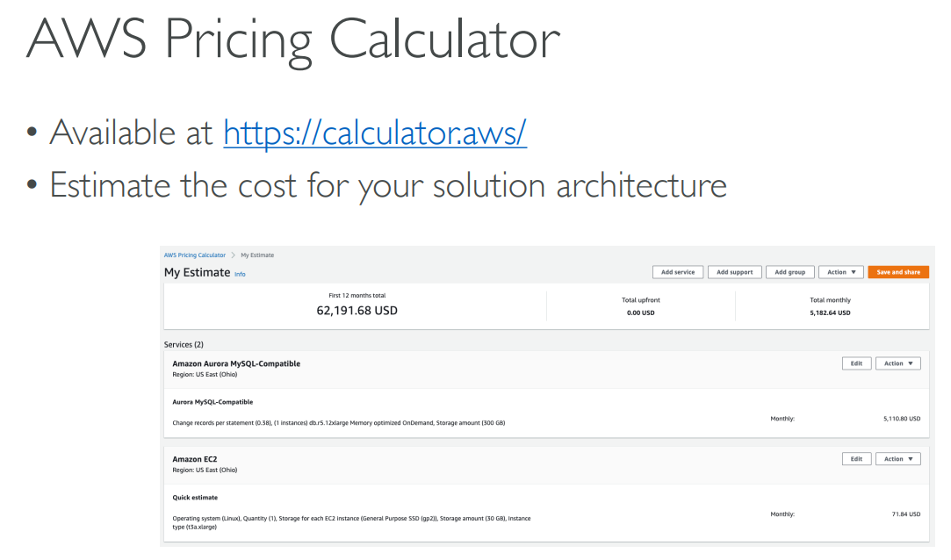Click the My Estimate breadcrumb item
Image resolution: width=951 pixels, height=560 pixels.
(x=257, y=255)
